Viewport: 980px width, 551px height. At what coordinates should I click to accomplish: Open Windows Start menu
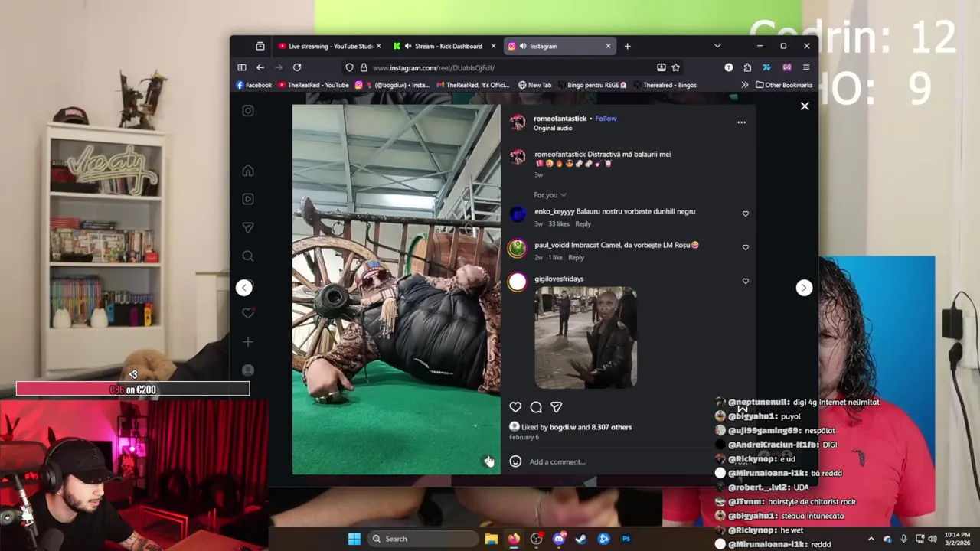tap(354, 539)
